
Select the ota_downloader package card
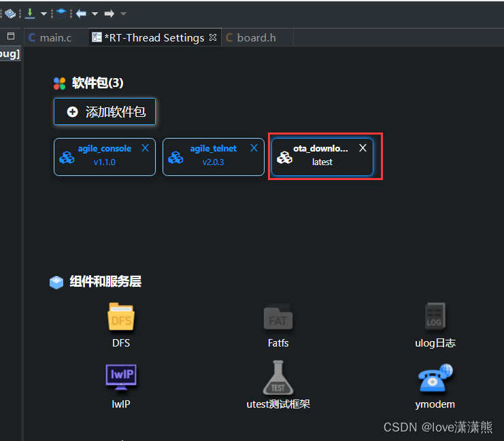point(322,157)
